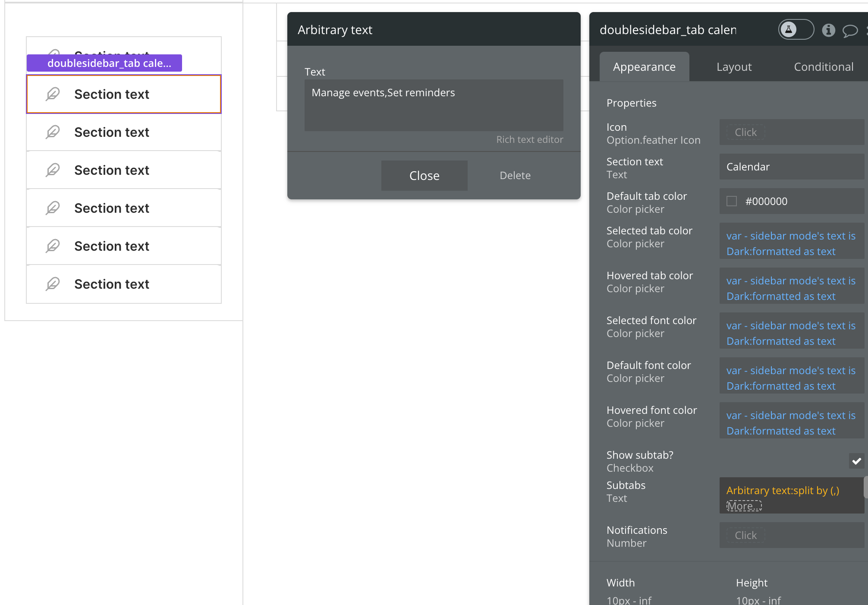The height and width of the screenshot is (605, 868).
Task: Click feather icon in selected Section text row
Action: coord(53,94)
